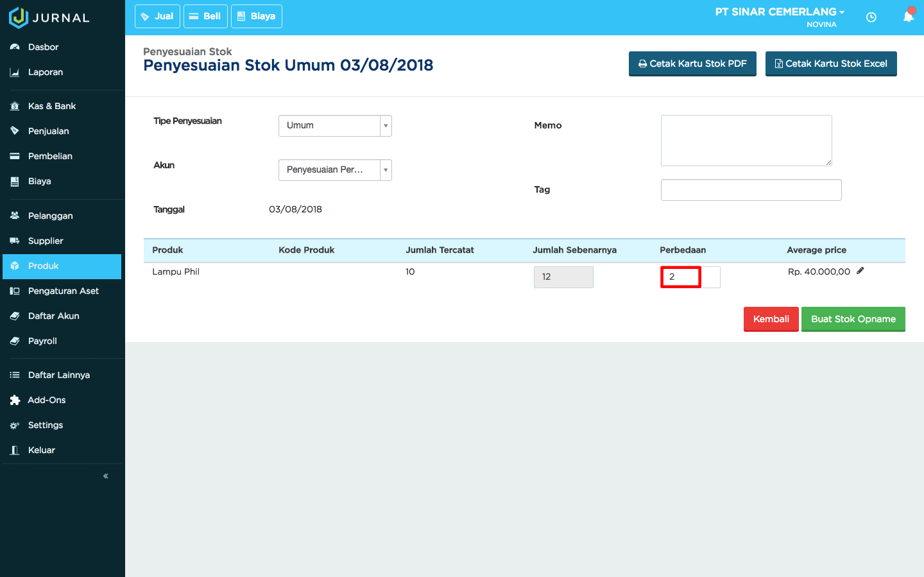924x577 pixels.
Task: Open the Biaya quick-create button
Action: [257, 16]
